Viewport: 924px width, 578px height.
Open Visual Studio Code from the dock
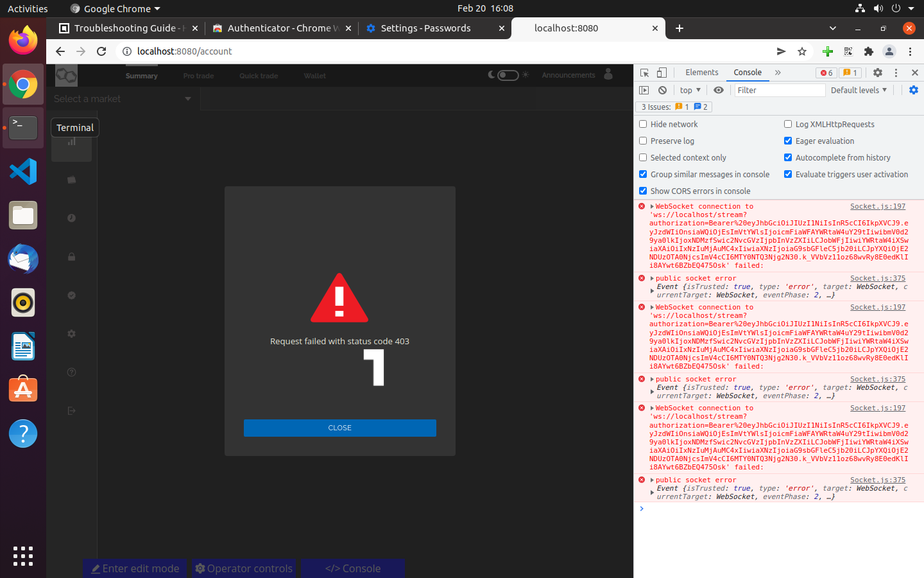(23, 171)
